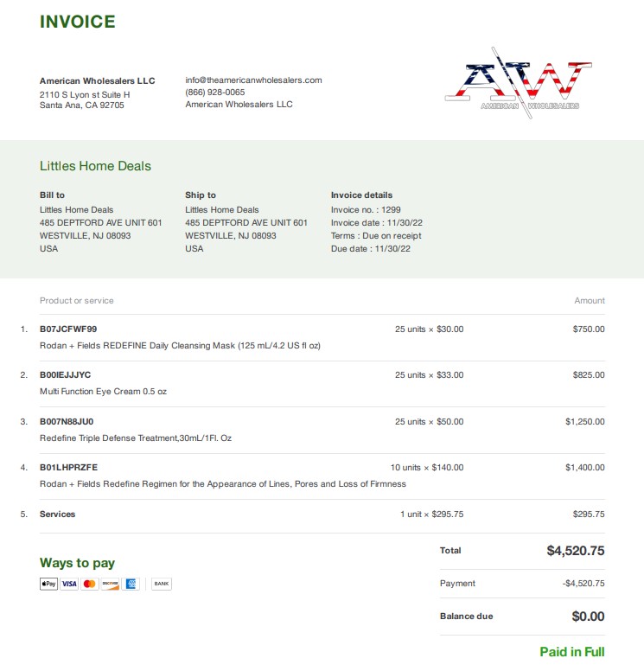The image size is (644, 671).
Task: Click the Ship to WESTVILLE, NJ 08093 line
Action: click(231, 236)
